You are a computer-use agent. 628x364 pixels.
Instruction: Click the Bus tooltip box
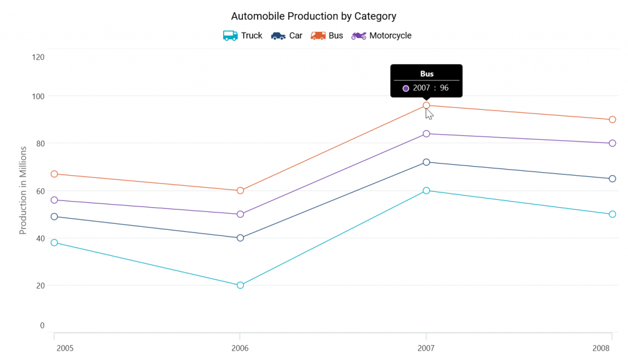coord(426,81)
